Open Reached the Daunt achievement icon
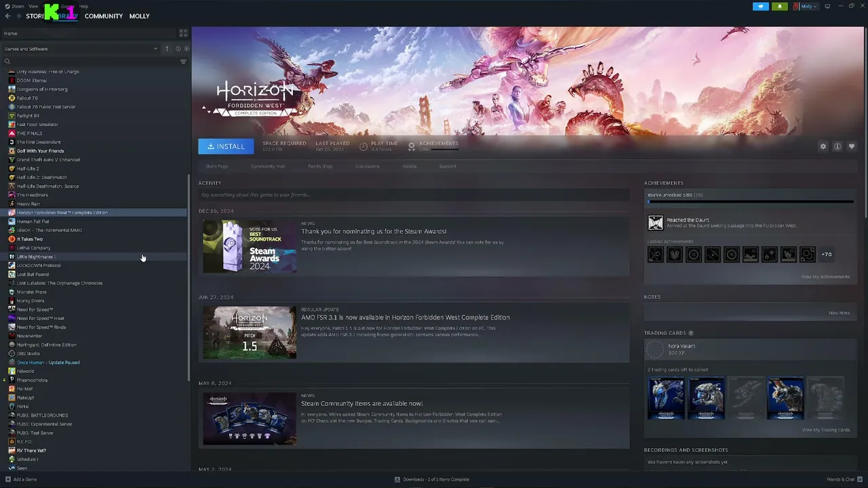This screenshot has height=488, width=868. click(655, 222)
